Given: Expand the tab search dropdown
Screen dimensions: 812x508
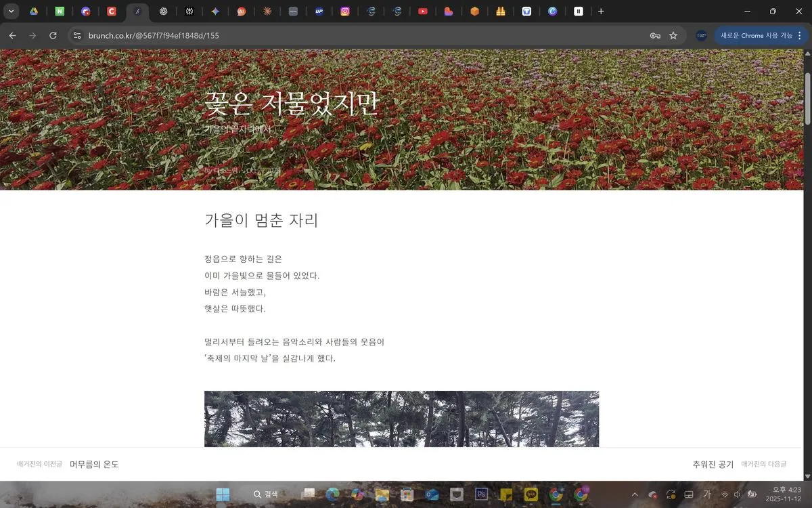Looking at the screenshot, I should 12,12.
